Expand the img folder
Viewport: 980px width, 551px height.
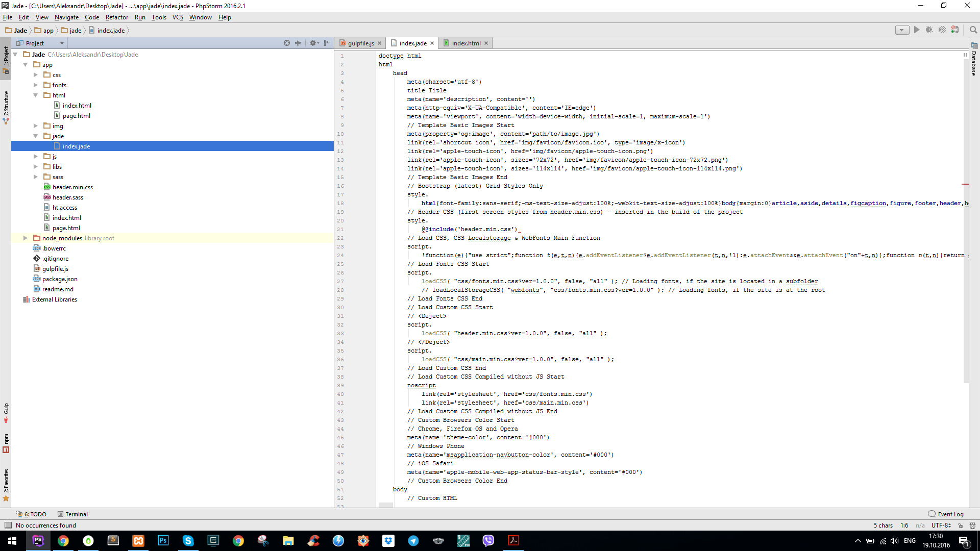point(36,126)
